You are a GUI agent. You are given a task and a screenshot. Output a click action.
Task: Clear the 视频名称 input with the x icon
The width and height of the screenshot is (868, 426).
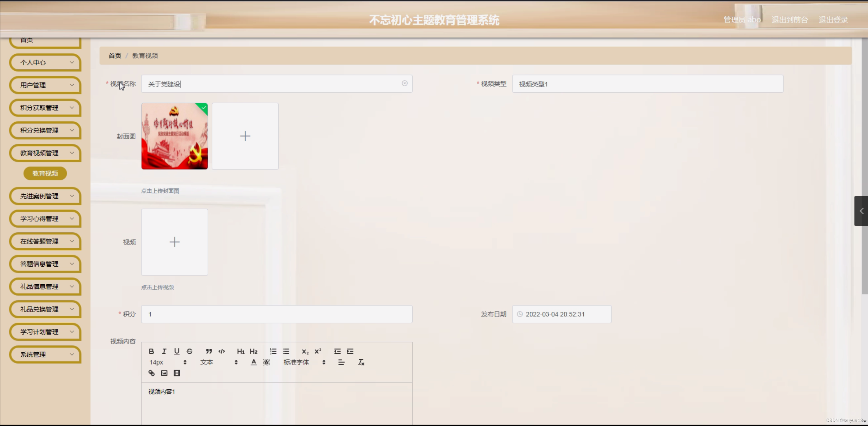click(405, 84)
